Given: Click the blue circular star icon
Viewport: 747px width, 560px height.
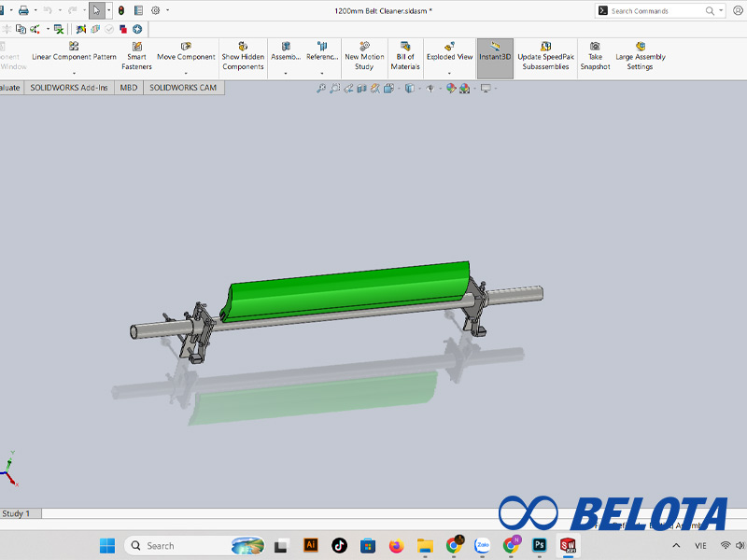Looking at the screenshot, I should pyautogui.click(x=137, y=30).
